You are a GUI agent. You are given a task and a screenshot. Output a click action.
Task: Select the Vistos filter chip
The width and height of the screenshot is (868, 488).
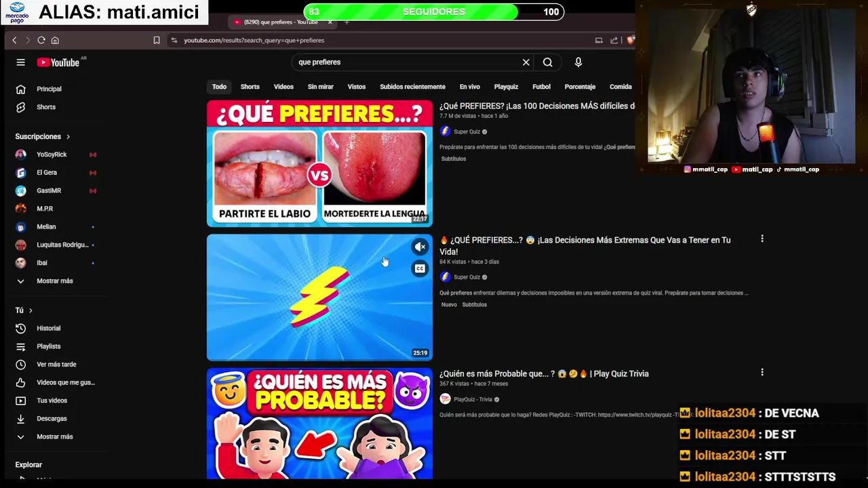357,87
